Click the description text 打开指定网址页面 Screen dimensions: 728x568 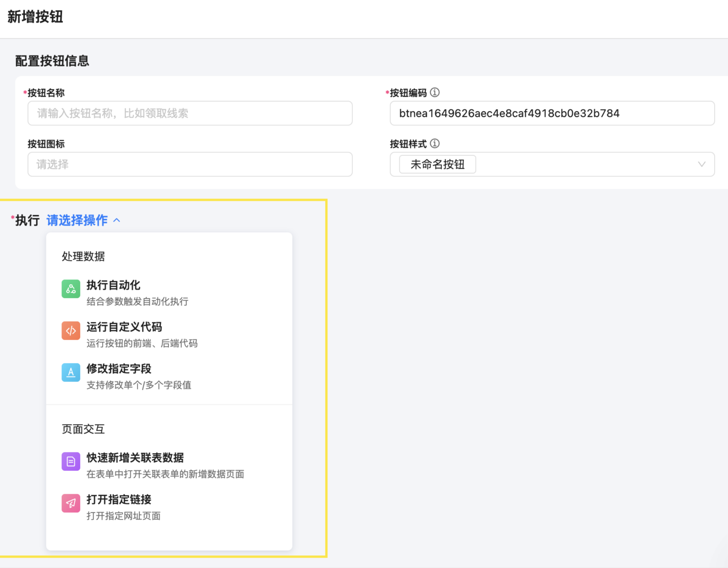123,516
